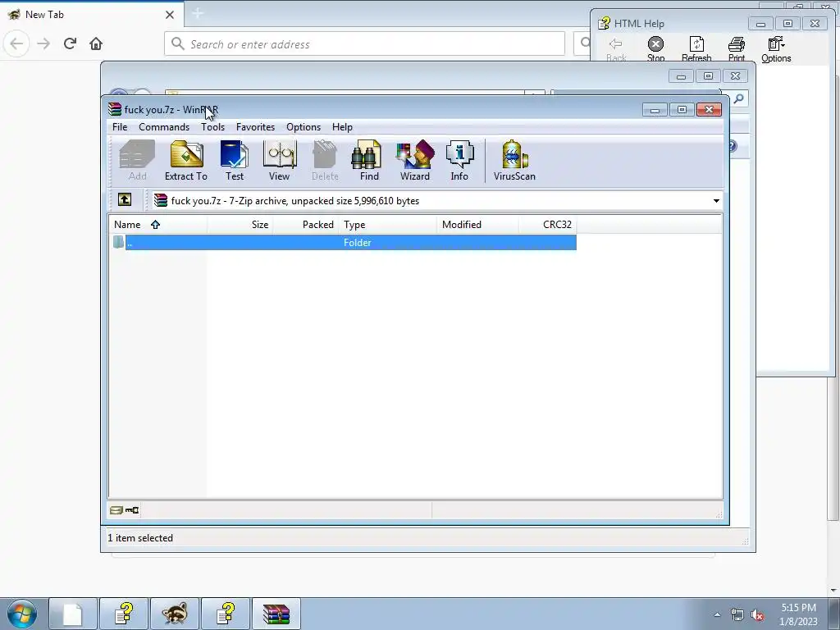
Task: Click the greyed Add toolbar icon
Action: (137, 160)
